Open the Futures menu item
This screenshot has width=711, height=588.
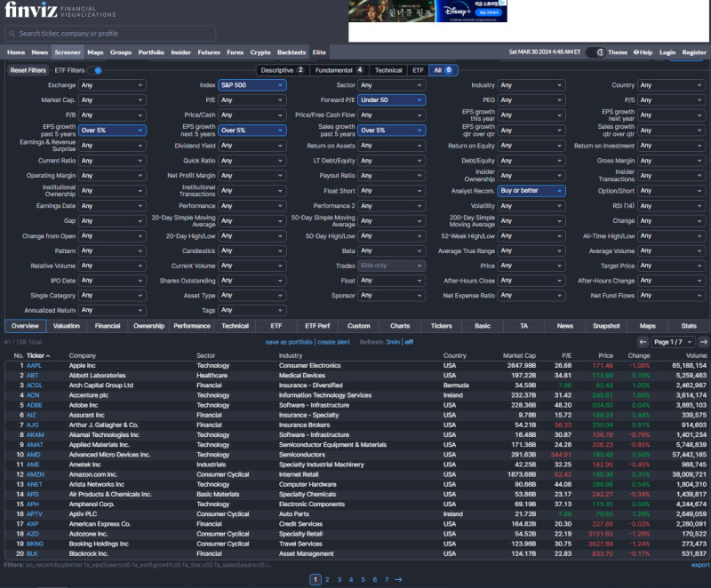pos(209,52)
